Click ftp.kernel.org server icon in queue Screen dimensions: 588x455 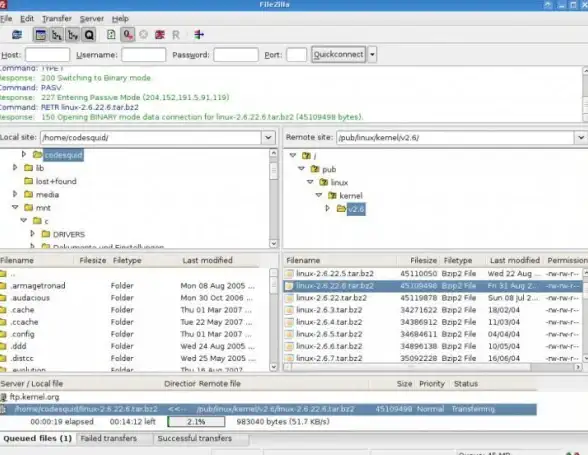point(4,397)
